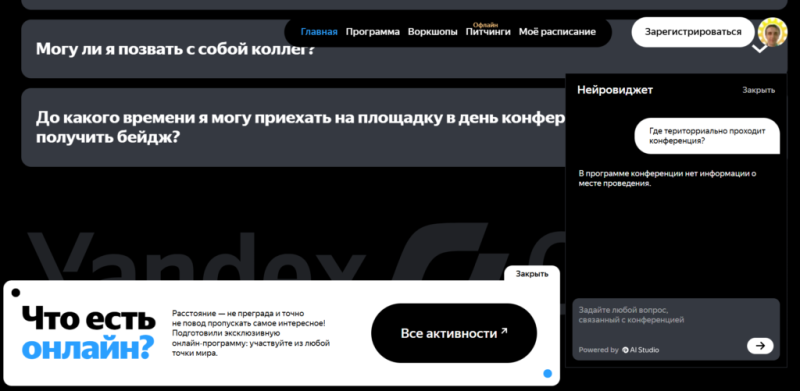
Task: Close the Нейровиджет chat panel
Action: (758, 90)
